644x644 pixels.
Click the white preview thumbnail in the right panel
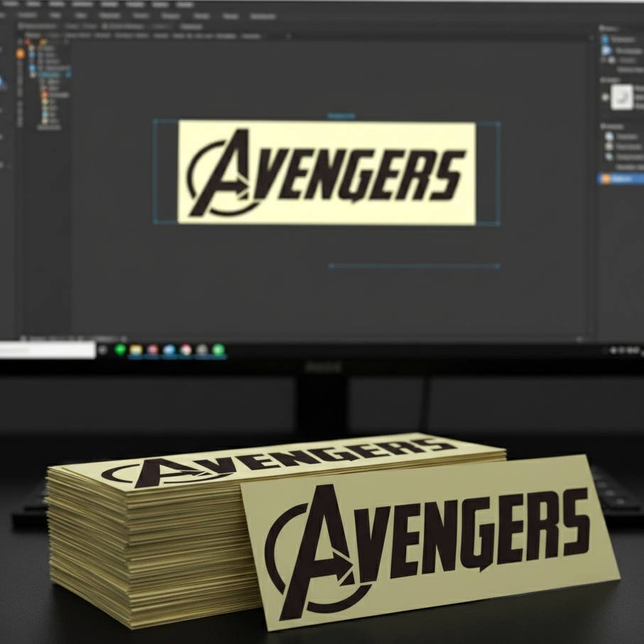pos(622,97)
